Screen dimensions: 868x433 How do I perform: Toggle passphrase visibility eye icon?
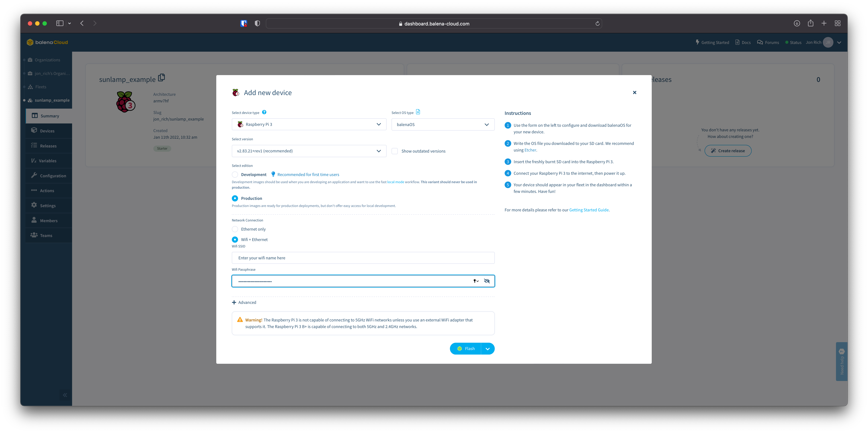tap(487, 281)
